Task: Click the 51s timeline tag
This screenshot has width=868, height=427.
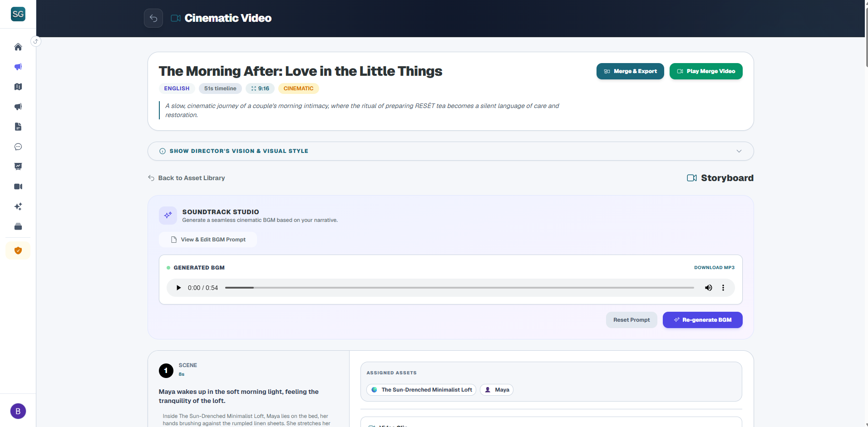Action: pos(220,88)
